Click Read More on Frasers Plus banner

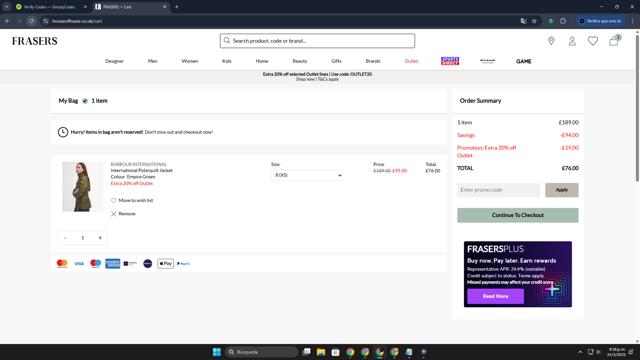point(496,296)
